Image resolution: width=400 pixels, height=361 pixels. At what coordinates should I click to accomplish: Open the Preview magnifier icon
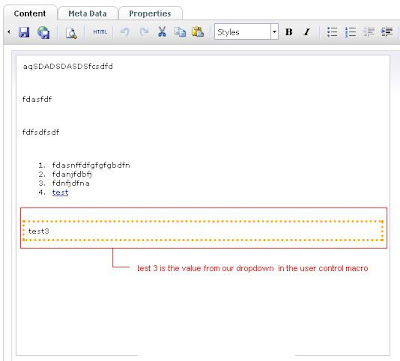coord(71,33)
